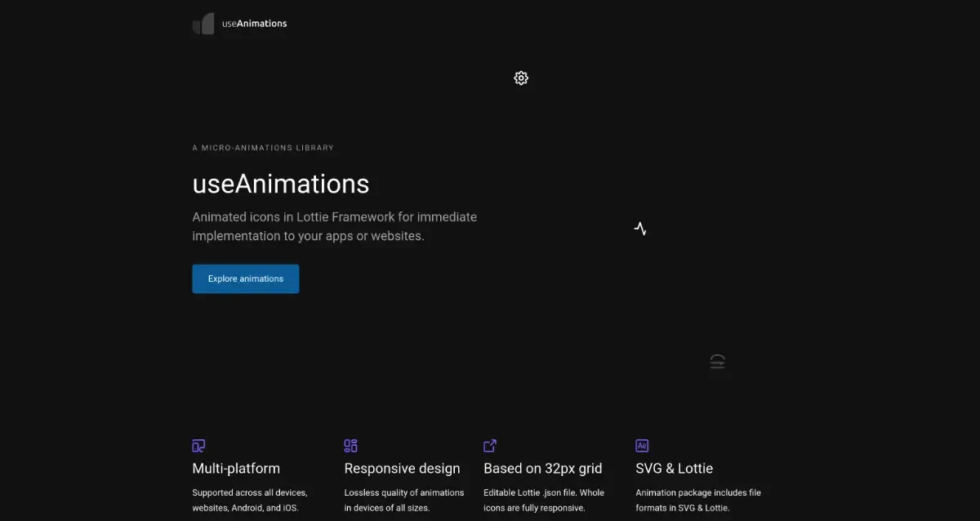980x521 pixels.
Task: Click the SVG & Lottie heading
Action: (x=674, y=469)
